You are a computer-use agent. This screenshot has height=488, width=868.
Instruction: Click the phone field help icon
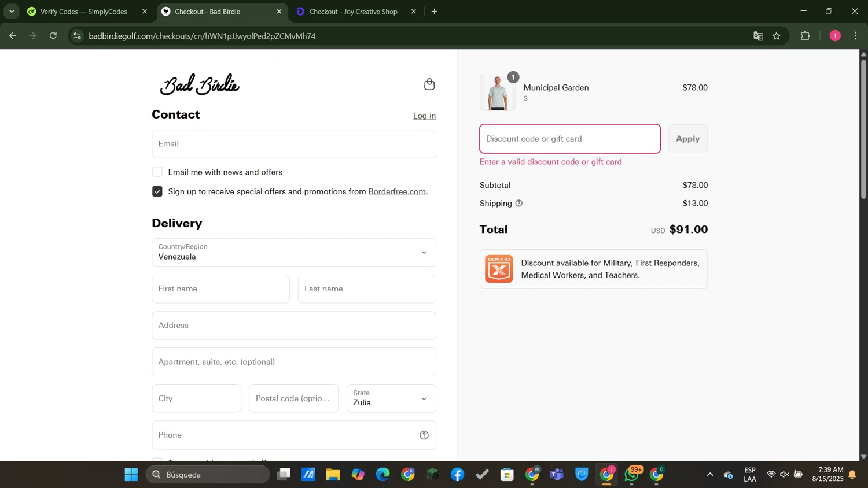[424, 435]
